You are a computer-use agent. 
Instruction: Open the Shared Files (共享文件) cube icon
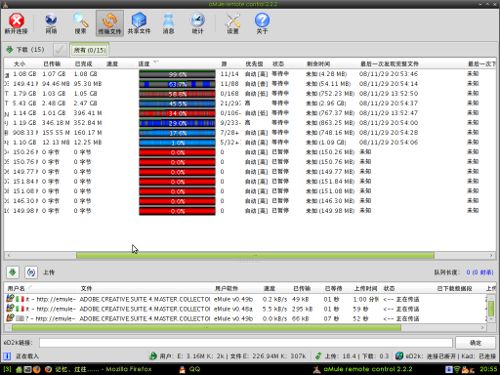click(x=139, y=23)
